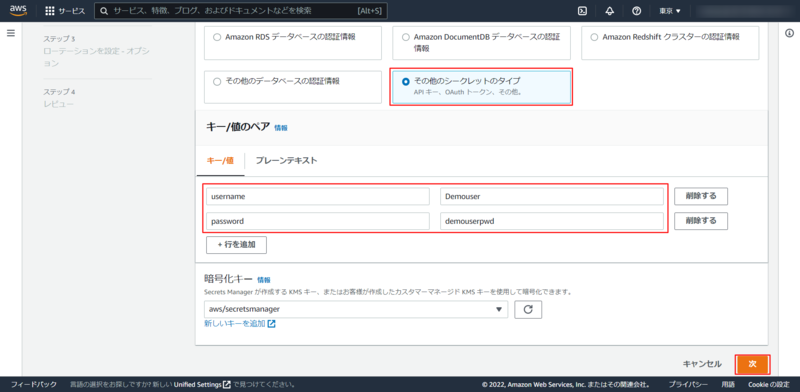
Task: Refresh the encryption key list
Action: (528, 309)
